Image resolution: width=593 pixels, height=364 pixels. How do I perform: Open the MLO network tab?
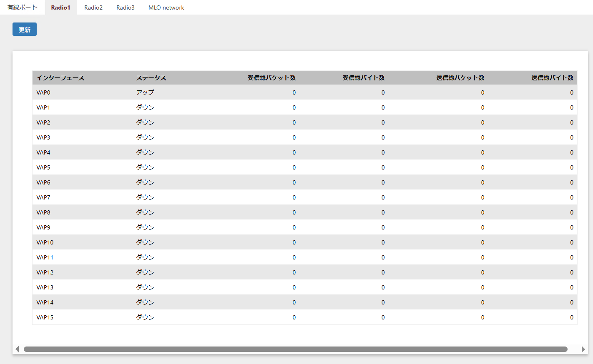click(166, 7)
